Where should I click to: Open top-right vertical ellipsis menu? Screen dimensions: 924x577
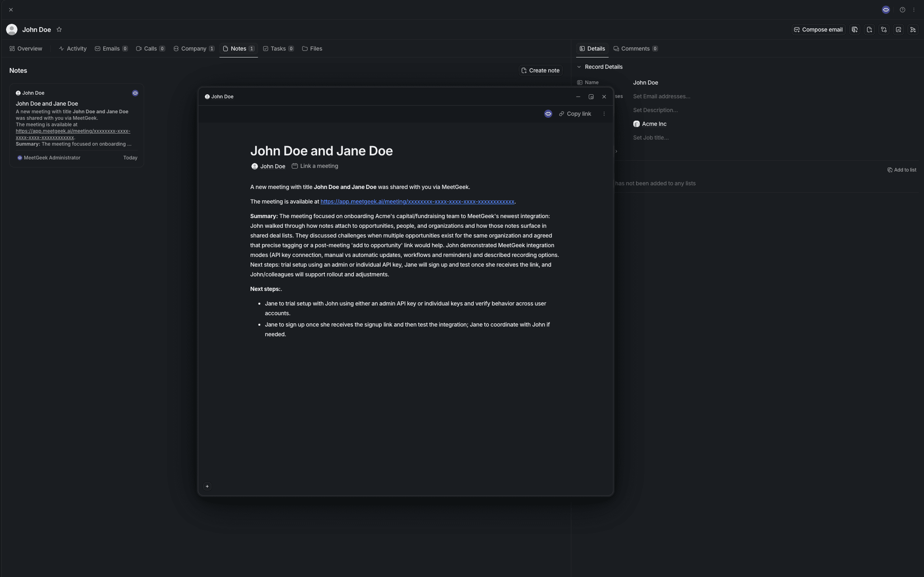pyautogui.click(x=914, y=10)
